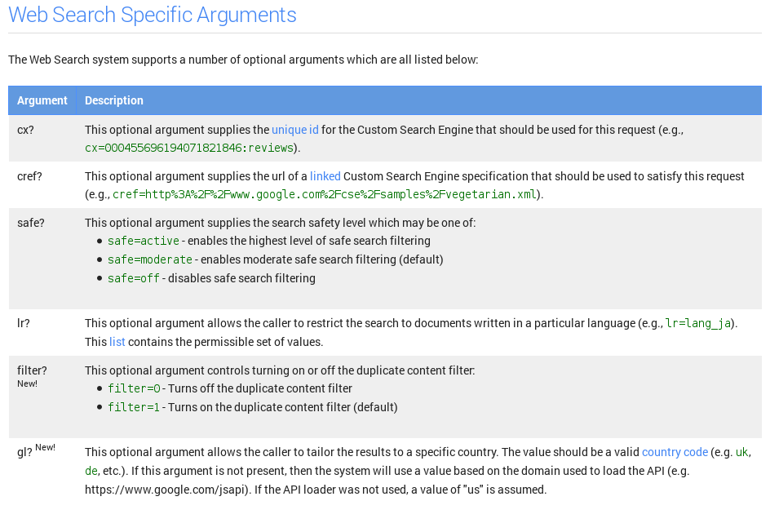Click the 'filter=0' code text
770x532 pixels.
pos(134,389)
